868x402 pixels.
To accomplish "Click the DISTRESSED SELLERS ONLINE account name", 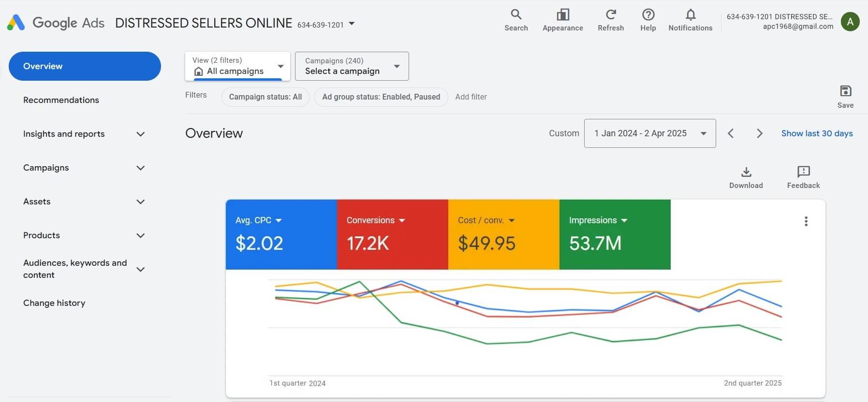I will click(x=204, y=23).
